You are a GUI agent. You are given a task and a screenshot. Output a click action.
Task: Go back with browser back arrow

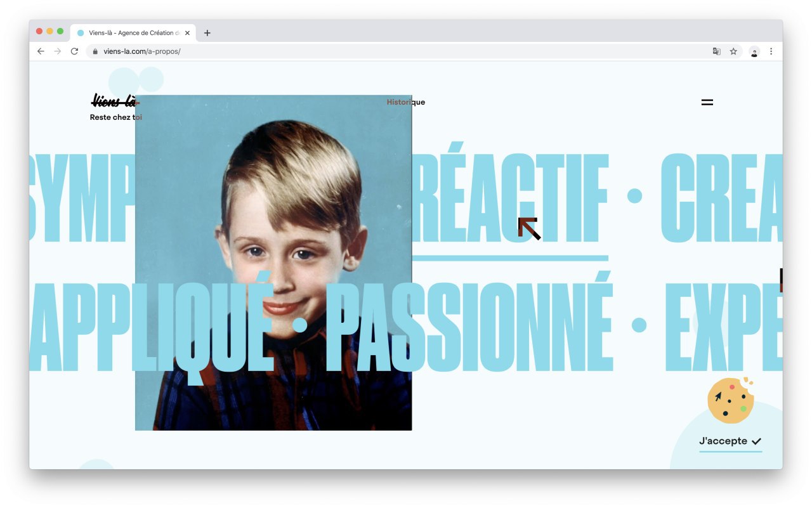(x=41, y=51)
